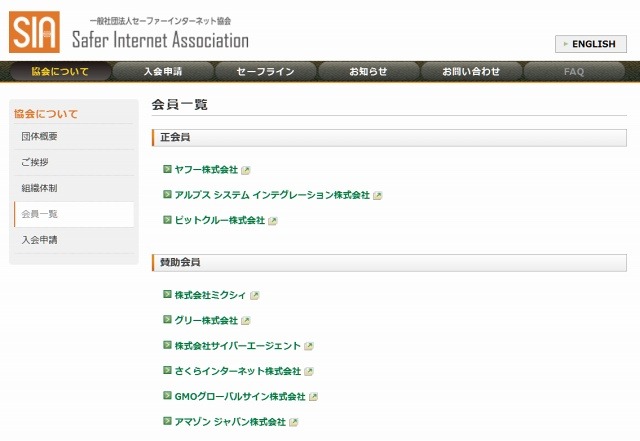Image resolution: width=640 pixels, height=441 pixels.
Task: Select 会員一覧 in the sidebar
Action: 74,214
